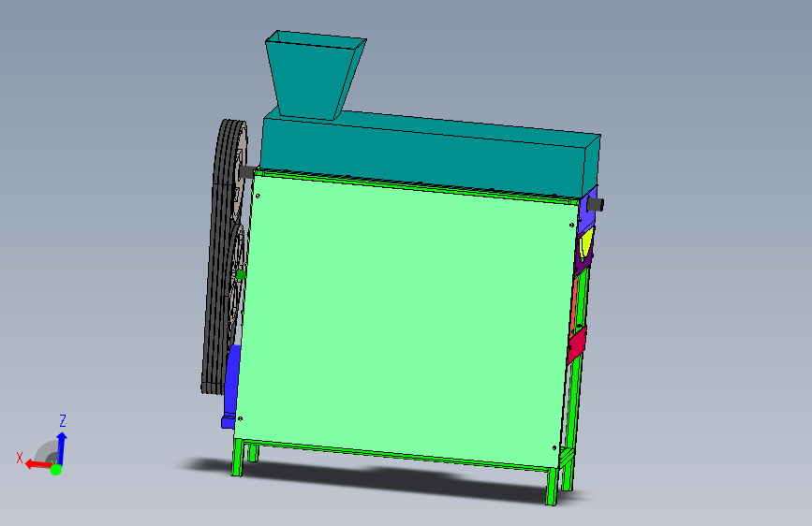The height and width of the screenshot is (526, 812).
Task: Select the crimson red plate on right side
Action: (x=576, y=344)
